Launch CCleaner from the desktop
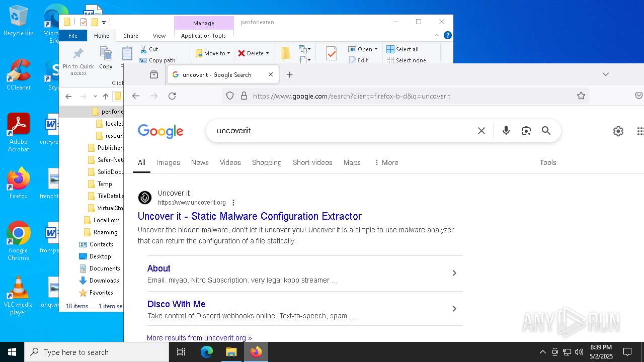Viewport: 644px width, 362px height. pos(18,75)
